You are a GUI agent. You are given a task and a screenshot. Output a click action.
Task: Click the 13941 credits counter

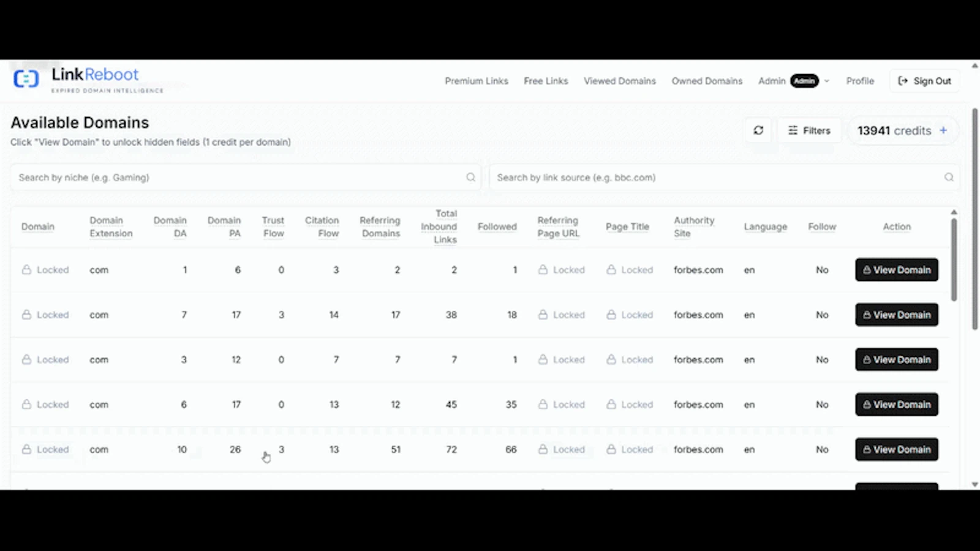[x=894, y=130]
